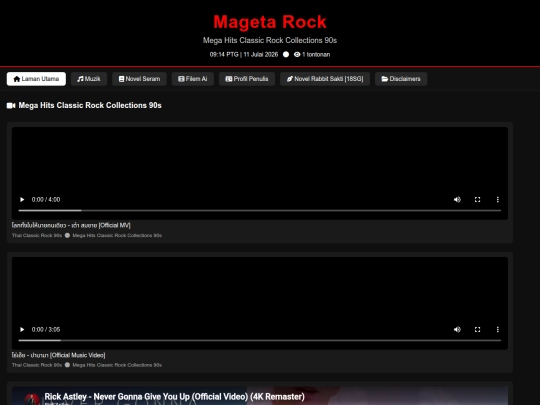
Task: Open the Filem Ai tab
Action: tap(193, 79)
